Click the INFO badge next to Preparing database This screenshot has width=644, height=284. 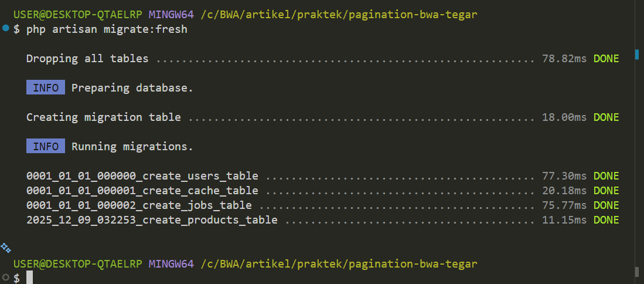[x=46, y=88]
